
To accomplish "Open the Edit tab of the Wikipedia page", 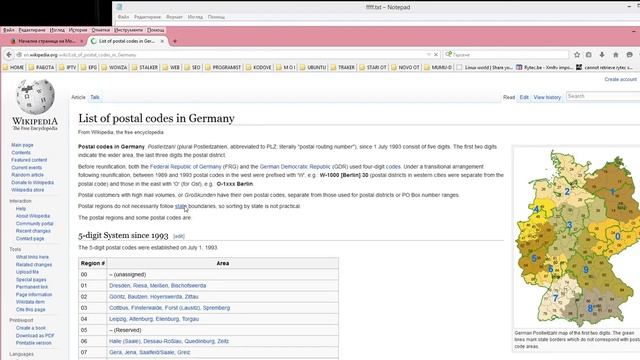I will tap(524, 97).
